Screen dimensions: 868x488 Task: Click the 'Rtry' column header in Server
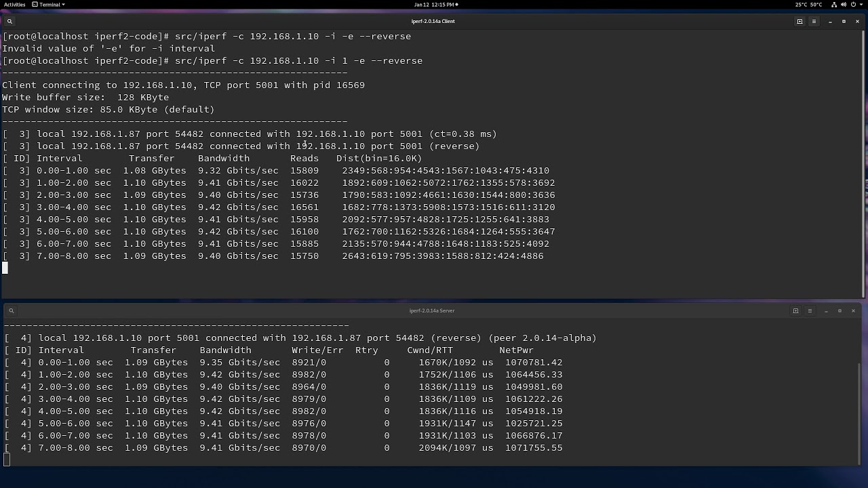pyautogui.click(x=367, y=350)
